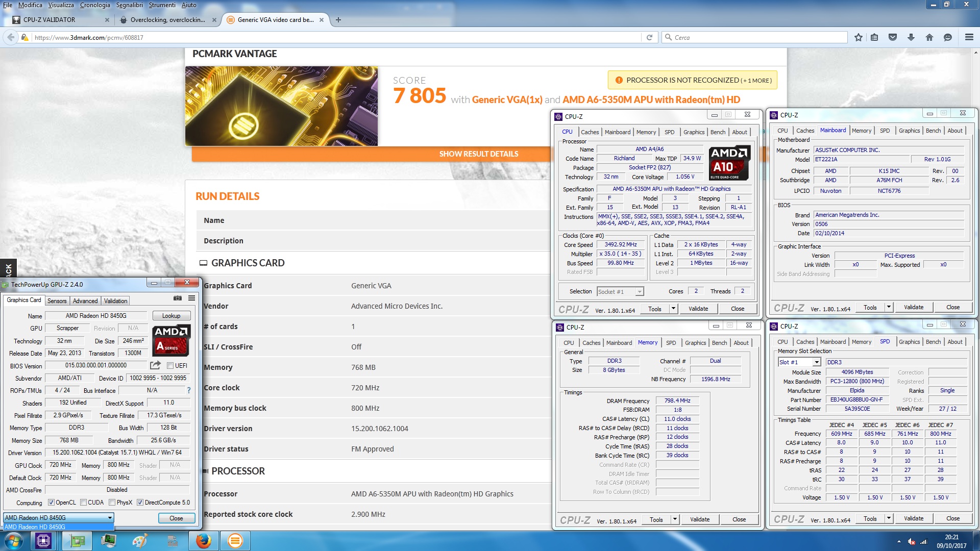The width and height of the screenshot is (980, 551).
Task: Go to Firefox home page icon
Action: coord(929,37)
